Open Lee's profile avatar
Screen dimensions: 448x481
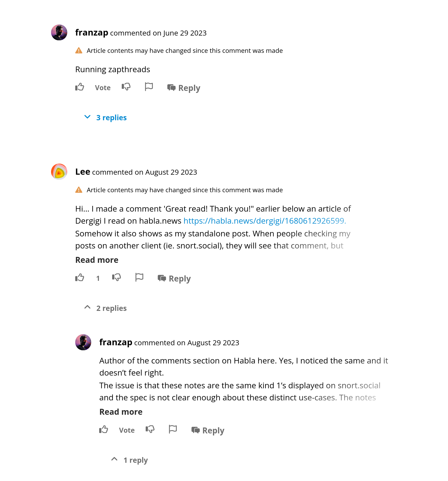(59, 172)
